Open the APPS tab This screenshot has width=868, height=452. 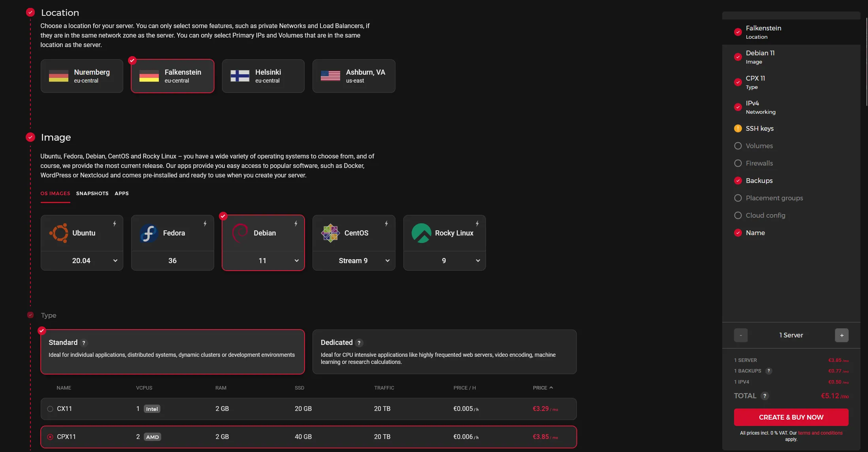[x=121, y=194]
